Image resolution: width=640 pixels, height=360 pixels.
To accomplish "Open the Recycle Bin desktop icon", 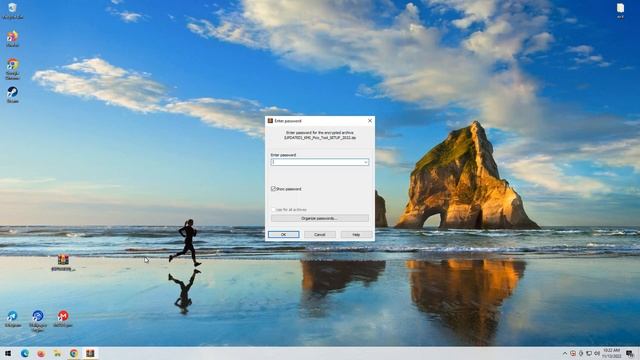I will 12,11.
